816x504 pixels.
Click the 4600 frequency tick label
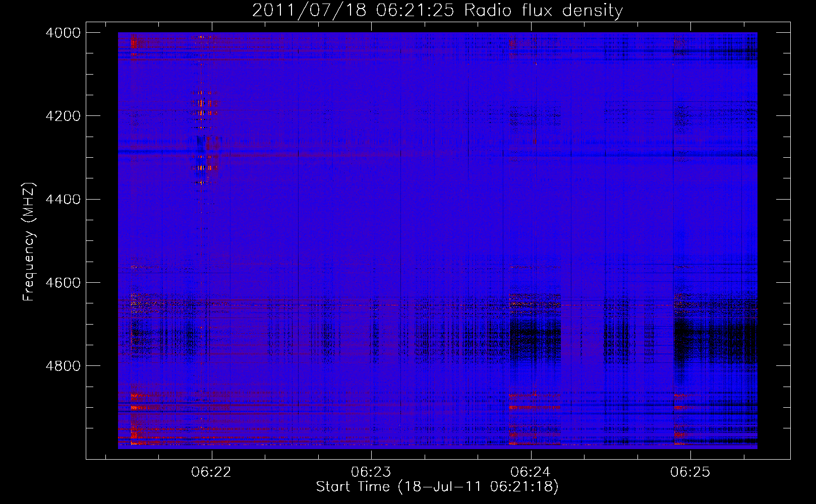(x=63, y=283)
